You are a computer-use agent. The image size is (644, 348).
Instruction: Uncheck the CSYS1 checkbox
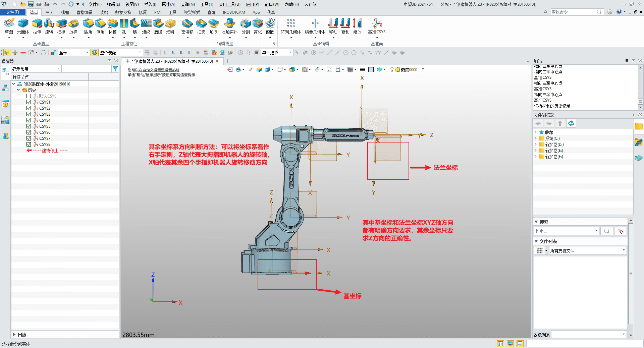pyautogui.click(x=29, y=102)
